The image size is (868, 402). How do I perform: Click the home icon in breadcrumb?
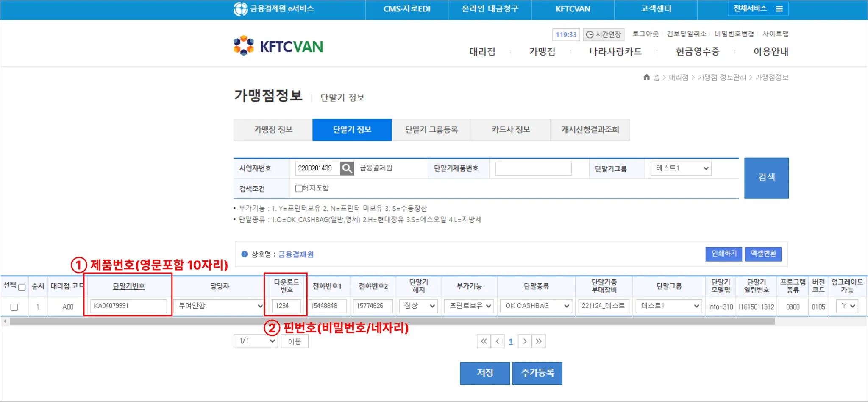pyautogui.click(x=646, y=77)
